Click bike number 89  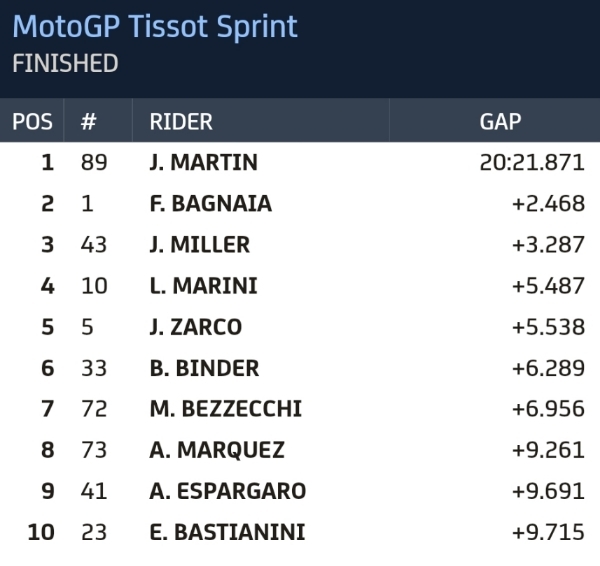[x=92, y=162]
